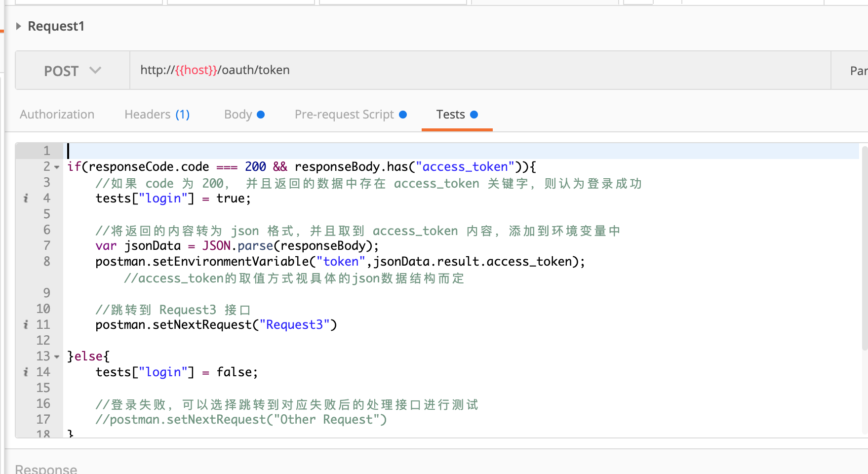Switch to the Pre-request Script tab
Screen dimensions: 868x474
point(344,114)
